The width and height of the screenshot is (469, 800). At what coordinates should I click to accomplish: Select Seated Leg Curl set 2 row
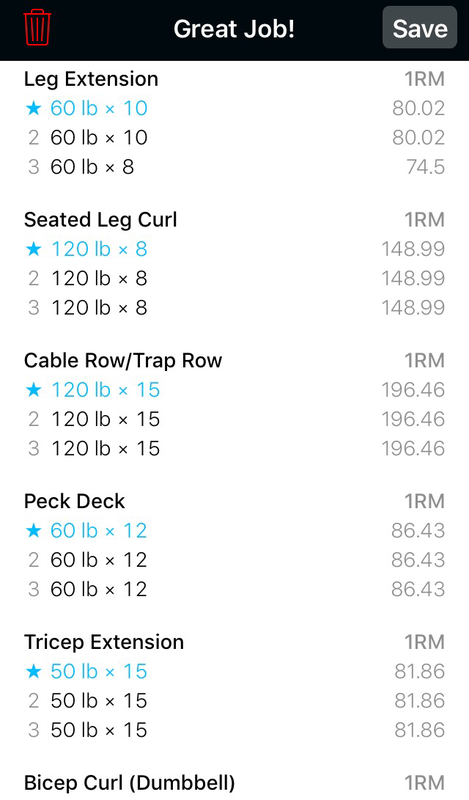pyautogui.click(x=234, y=278)
